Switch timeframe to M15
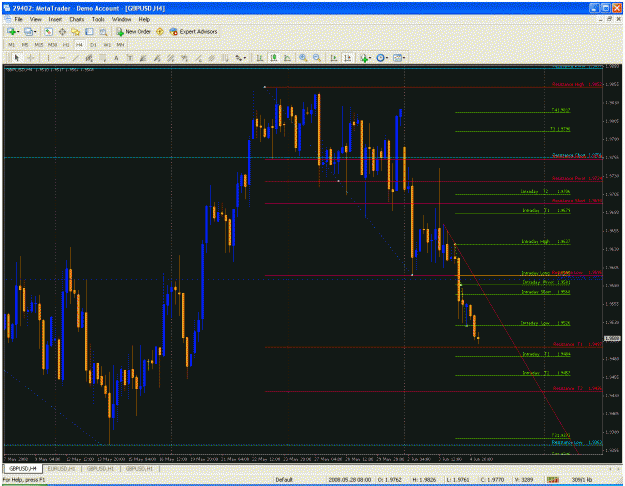Screen dimensions: 625x486 point(39,45)
